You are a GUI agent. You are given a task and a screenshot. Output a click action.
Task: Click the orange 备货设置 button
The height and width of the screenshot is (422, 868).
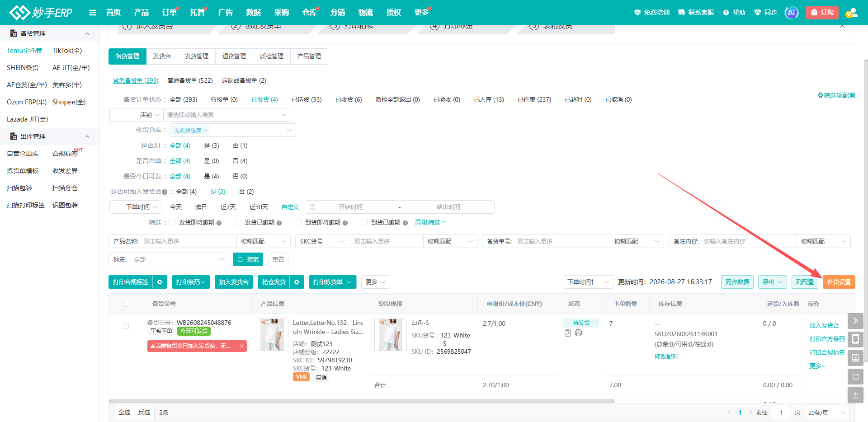(839, 282)
